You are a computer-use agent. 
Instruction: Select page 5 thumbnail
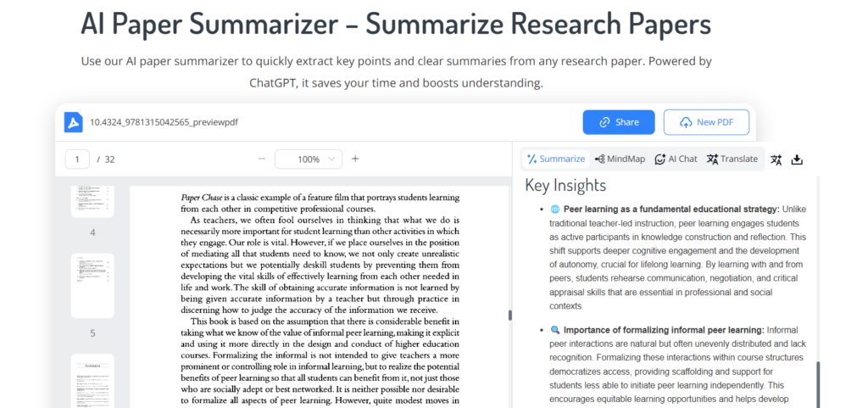(92, 286)
